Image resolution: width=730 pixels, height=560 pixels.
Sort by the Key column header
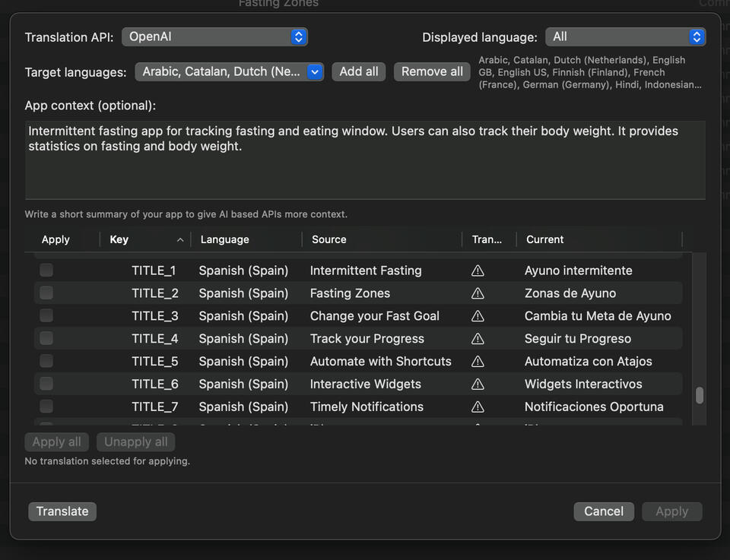[119, 239]
